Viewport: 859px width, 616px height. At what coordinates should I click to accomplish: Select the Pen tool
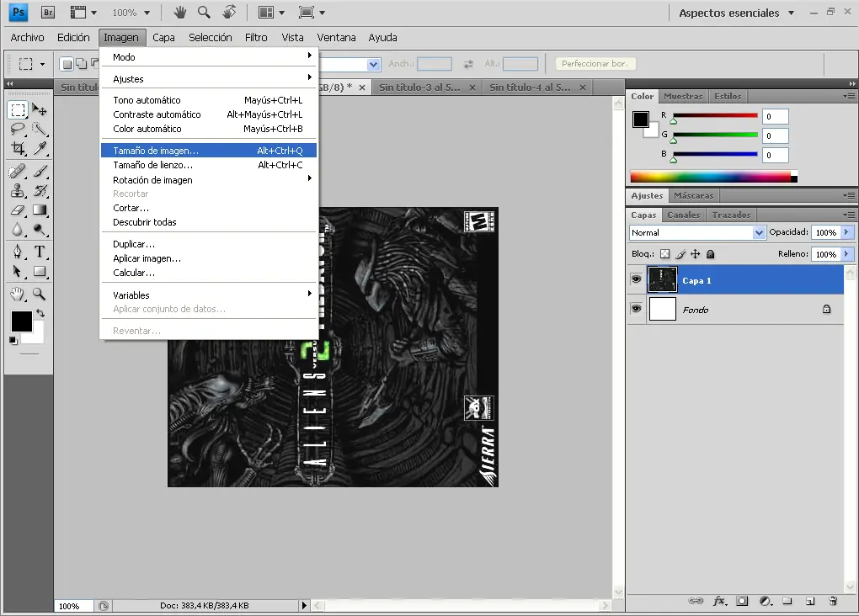point(18,252)
